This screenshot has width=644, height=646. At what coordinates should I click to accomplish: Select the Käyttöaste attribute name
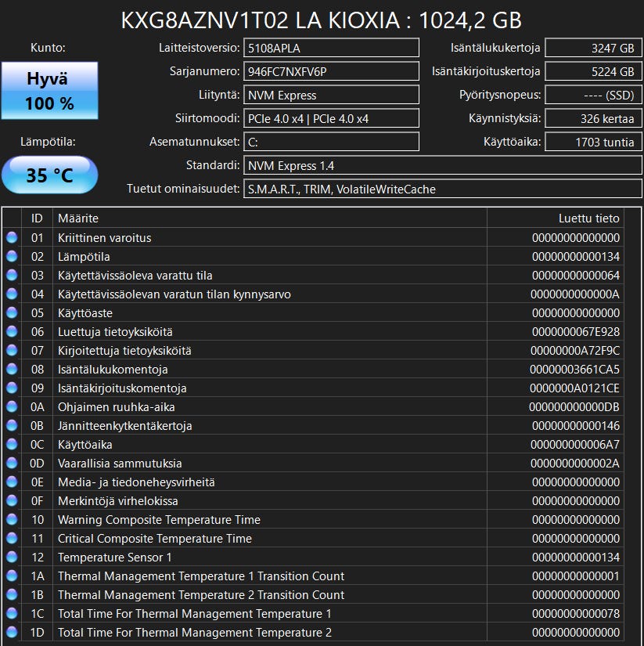pyautogui.click(x=85, y=313)
